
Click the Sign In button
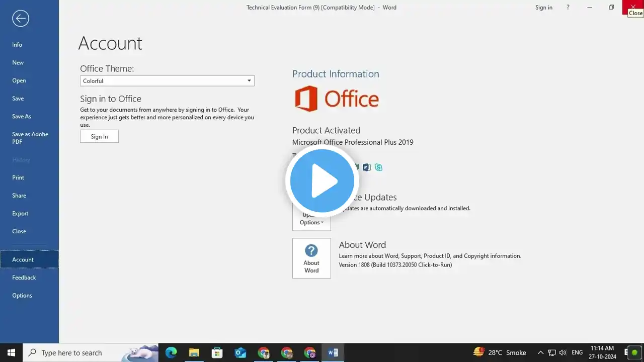pyautogui.click(x=99, y=136)
